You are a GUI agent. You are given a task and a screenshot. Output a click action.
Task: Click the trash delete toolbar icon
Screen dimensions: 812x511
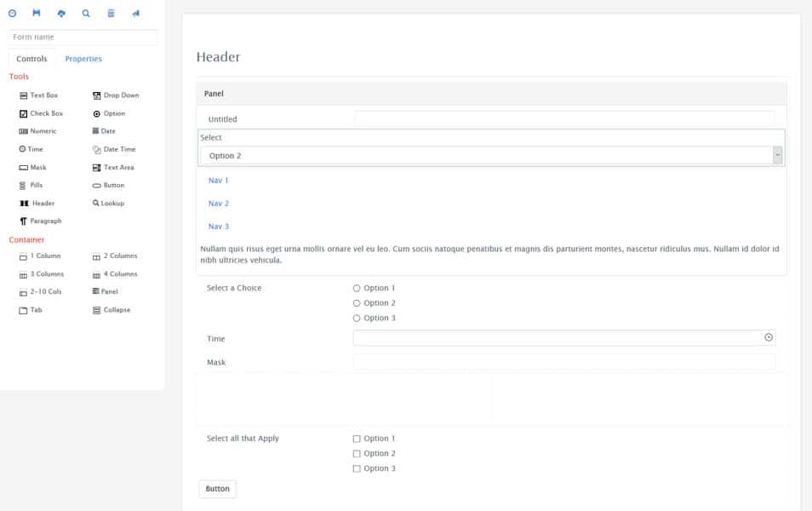point(111,14)
